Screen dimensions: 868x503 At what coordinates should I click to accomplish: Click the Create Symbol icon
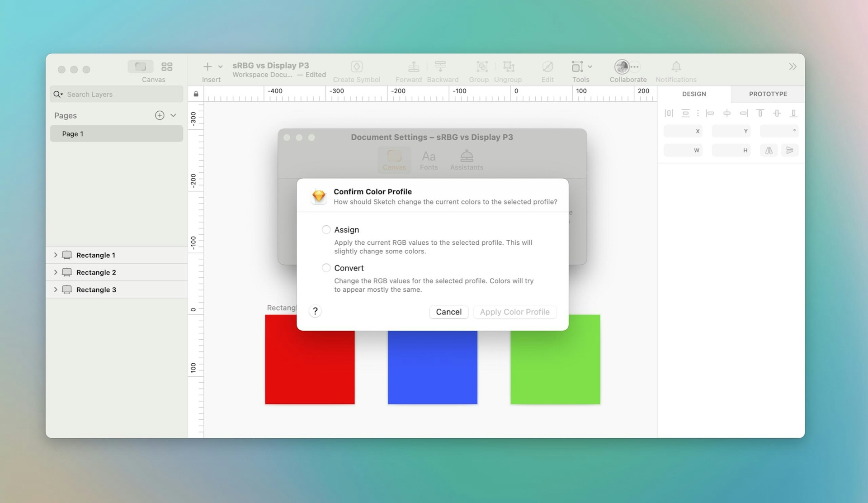357,67
